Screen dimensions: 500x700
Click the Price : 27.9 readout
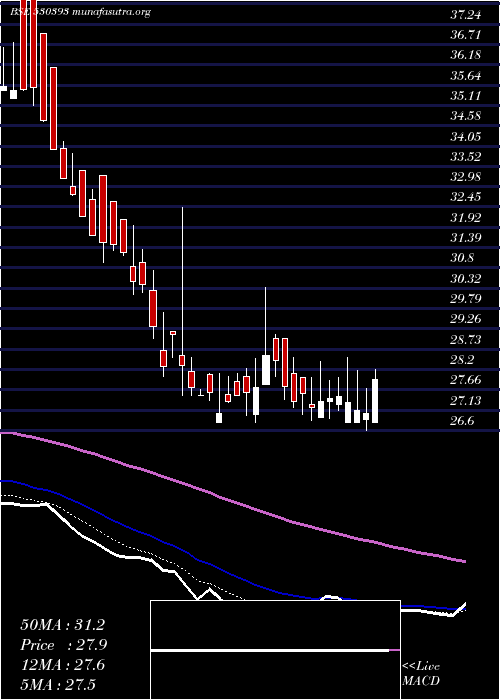(63, 645)
